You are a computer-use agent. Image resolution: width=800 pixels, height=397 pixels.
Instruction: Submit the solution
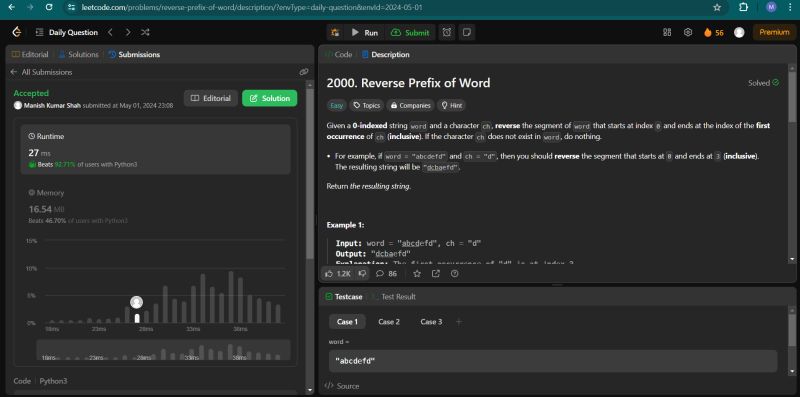coord(411,33)
